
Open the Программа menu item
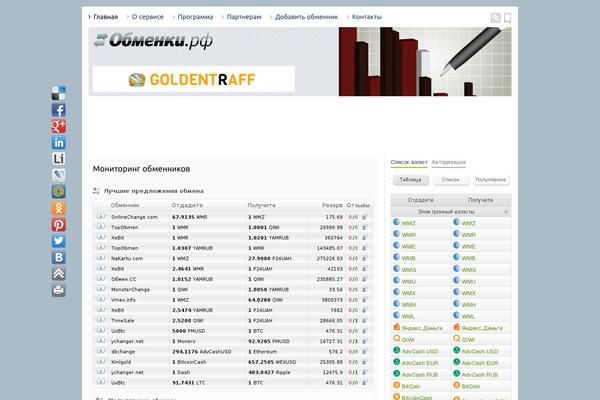tap(195, 17)
